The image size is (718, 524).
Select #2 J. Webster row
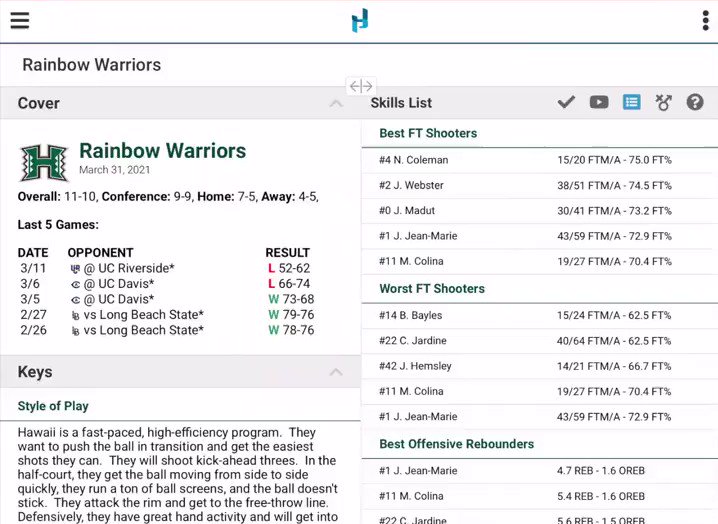pyautogui.click(x=540, y=186)
